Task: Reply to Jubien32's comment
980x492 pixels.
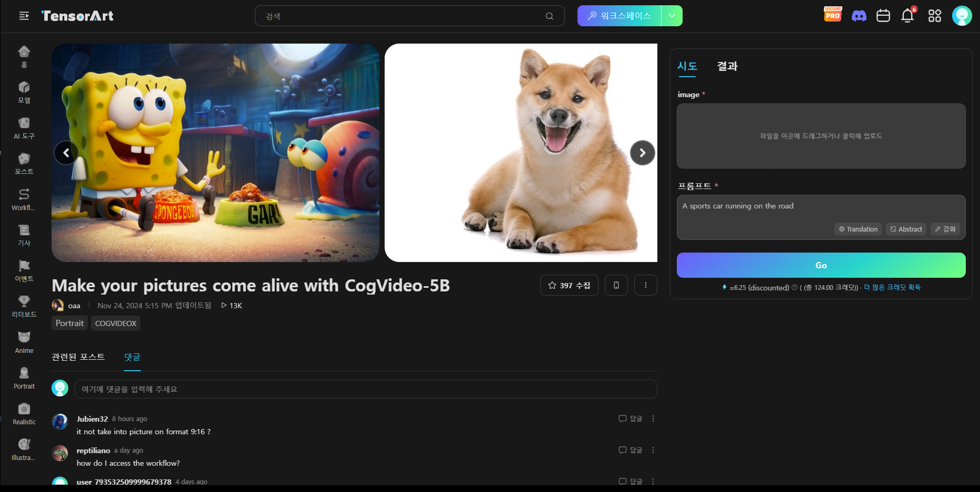Action: tap(631, 418)
